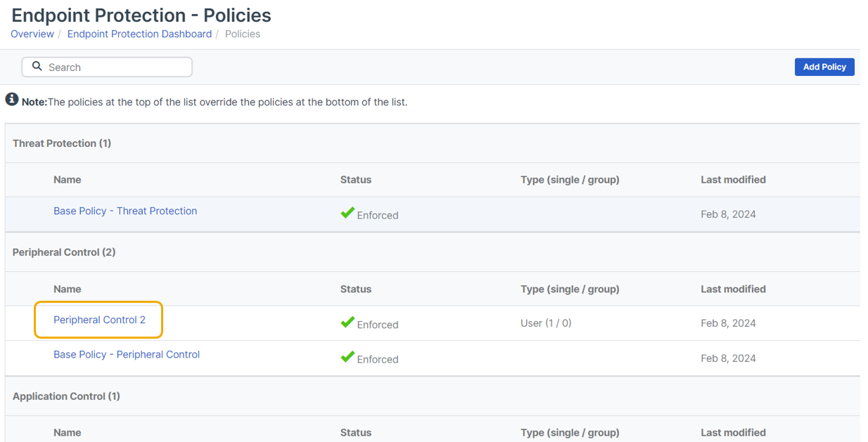
Task: Open the Peripheral Control 2 policy
Action: [99, 320]
